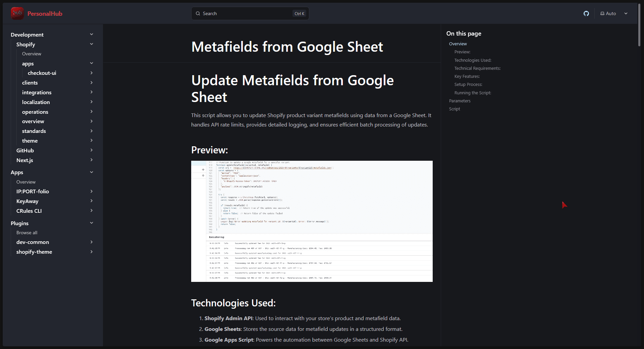The image size is (644, 349).
Task: Jump to Key Features: section link
Action: [x=467, y=77]
